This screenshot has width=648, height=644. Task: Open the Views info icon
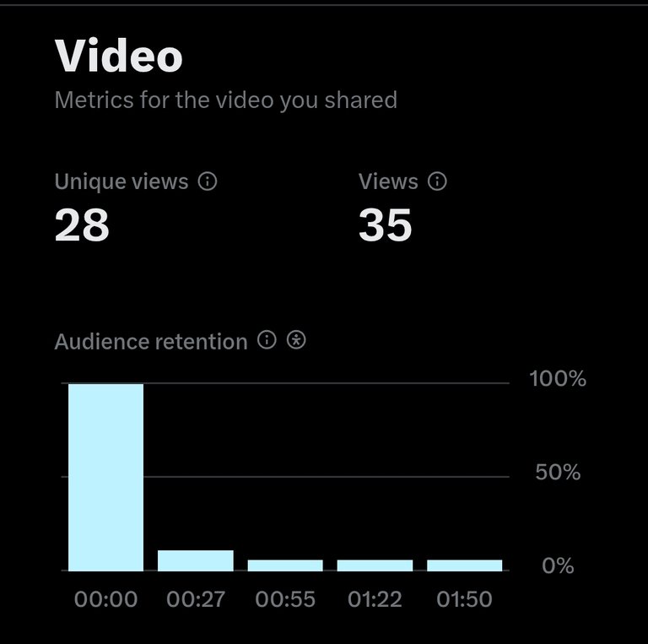click(x=437, y=181)
